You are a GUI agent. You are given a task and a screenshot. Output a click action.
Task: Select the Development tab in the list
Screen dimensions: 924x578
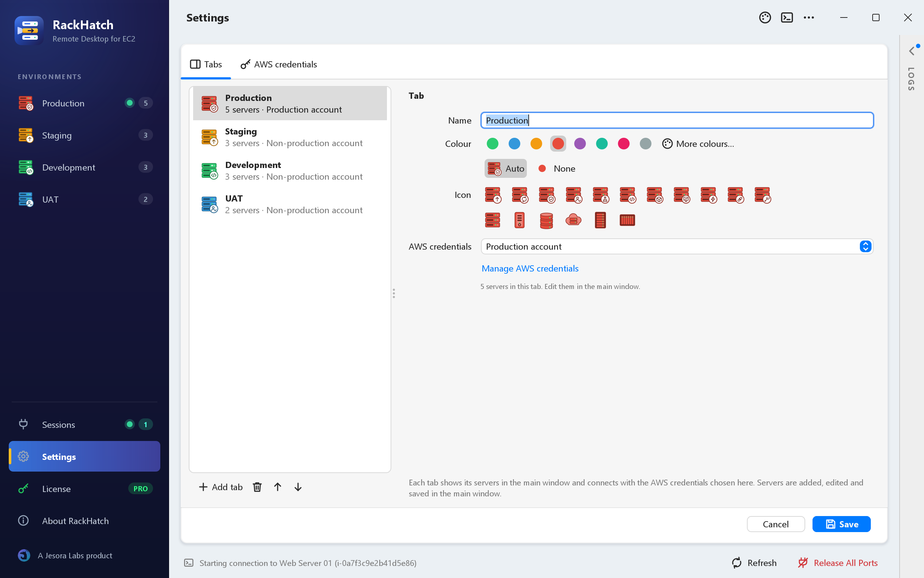(x=290, y=171)
